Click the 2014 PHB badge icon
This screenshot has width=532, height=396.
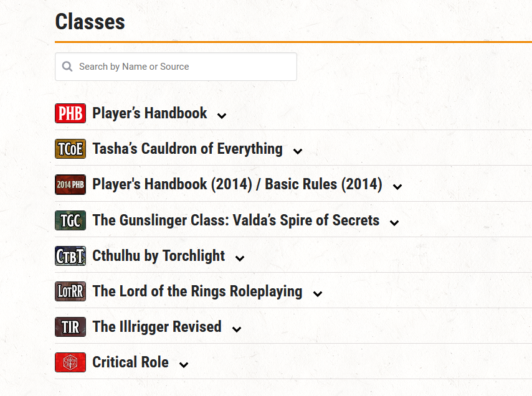70,185
